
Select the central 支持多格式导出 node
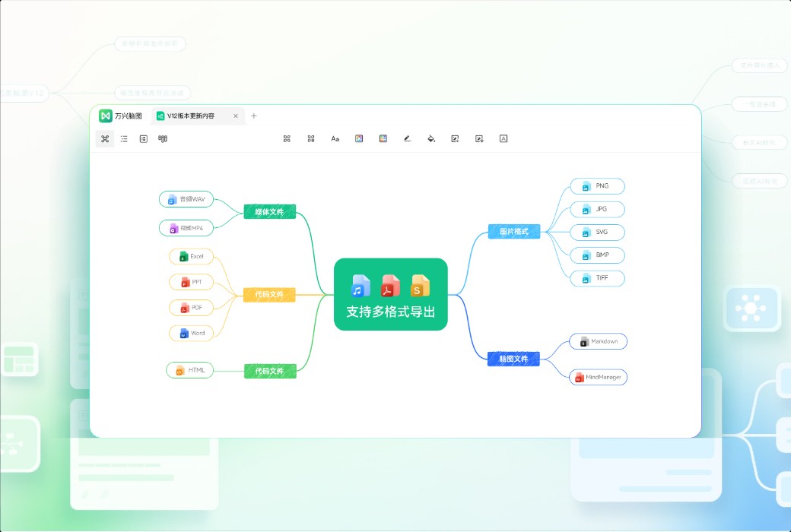[391, 295]
